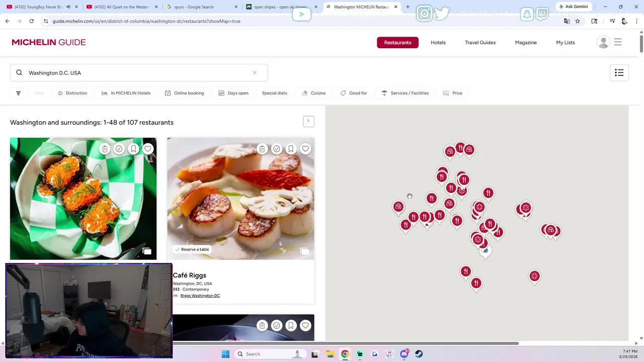Screen dimensions: 644x362
Task: Open the Windows Start menu
Action: 225,354
